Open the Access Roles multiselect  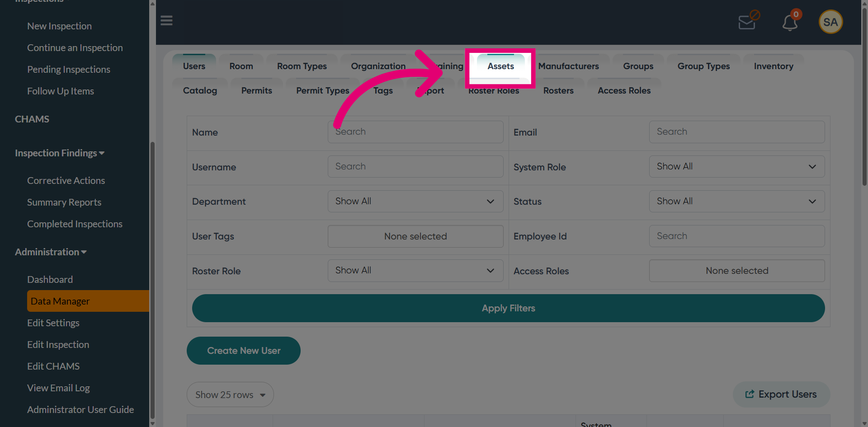(x=737, y=271)
